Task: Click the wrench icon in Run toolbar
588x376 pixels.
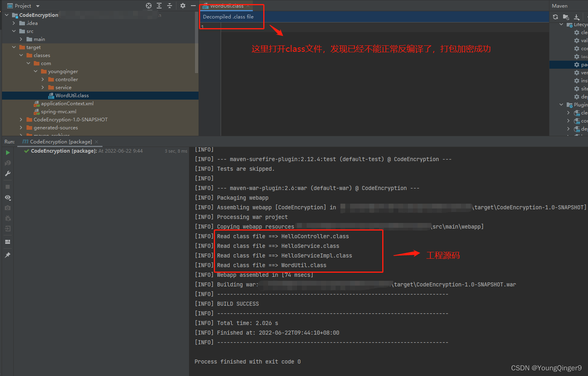Action: [x=8, y=174]
